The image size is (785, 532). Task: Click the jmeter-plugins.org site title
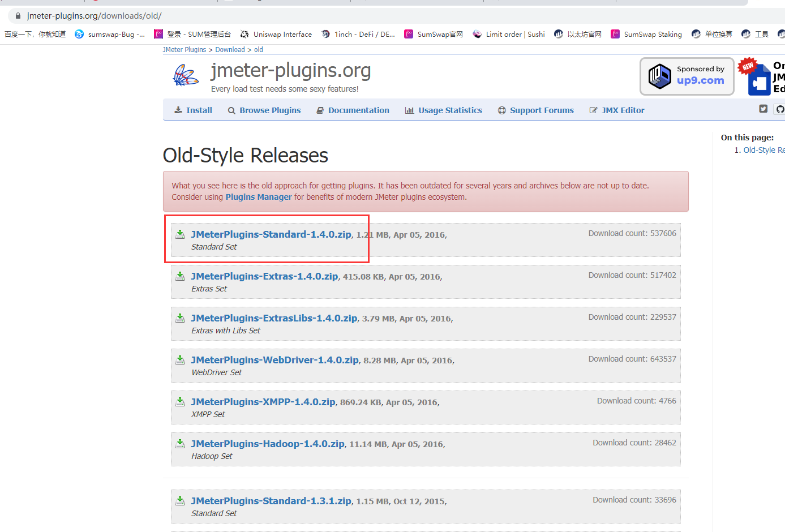pyautogui.click(x=291, y=70)
